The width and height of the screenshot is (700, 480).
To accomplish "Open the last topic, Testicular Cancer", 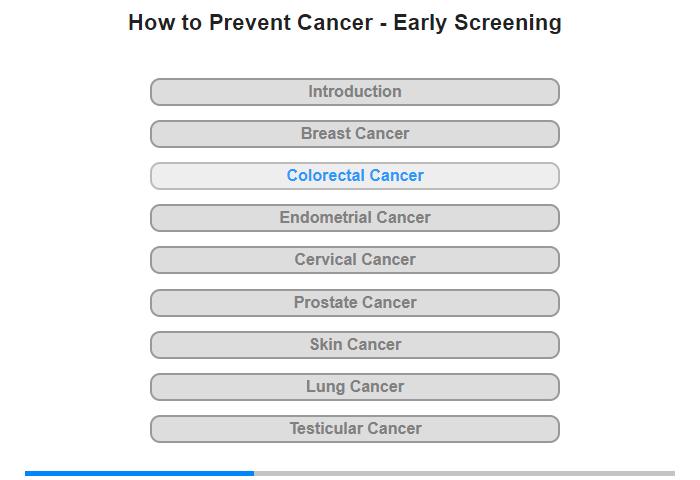I will click(354, 429).
